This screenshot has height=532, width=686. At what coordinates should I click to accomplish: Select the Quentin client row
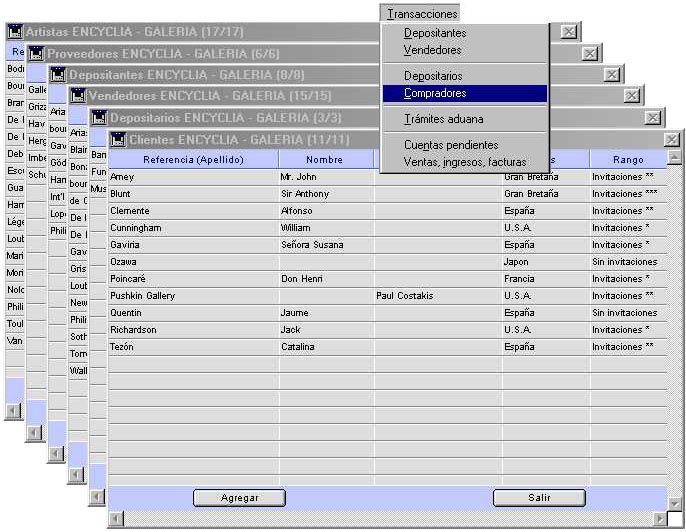(388, 313)
